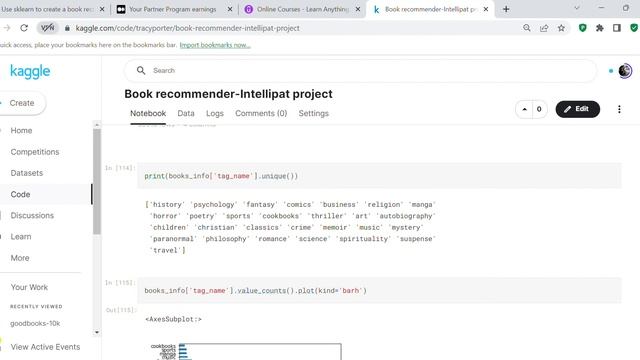Open the Settings tab
640x360 pixels.
[313, 113]
